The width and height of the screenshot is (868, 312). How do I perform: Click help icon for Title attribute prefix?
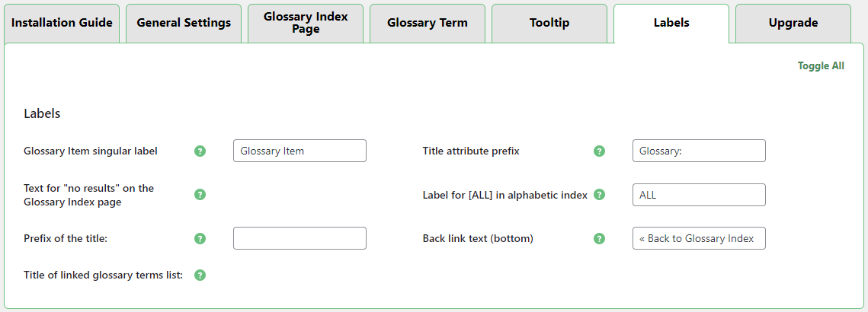599,151
